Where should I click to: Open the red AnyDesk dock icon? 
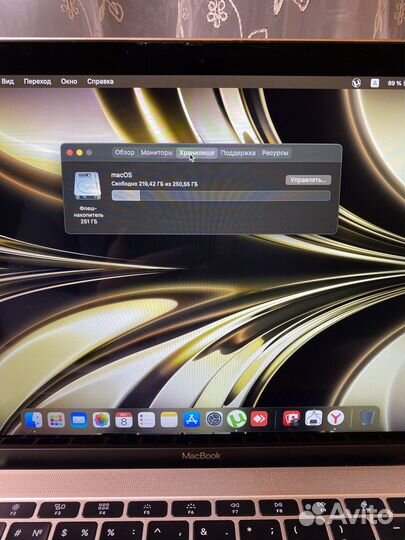click(x=259, y=419)
